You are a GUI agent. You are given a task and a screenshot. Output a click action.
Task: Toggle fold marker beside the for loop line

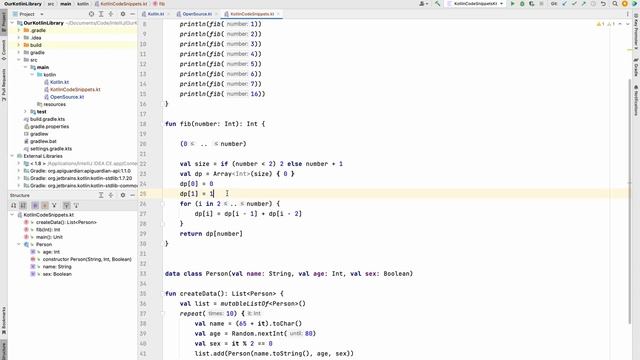point(162,204)
